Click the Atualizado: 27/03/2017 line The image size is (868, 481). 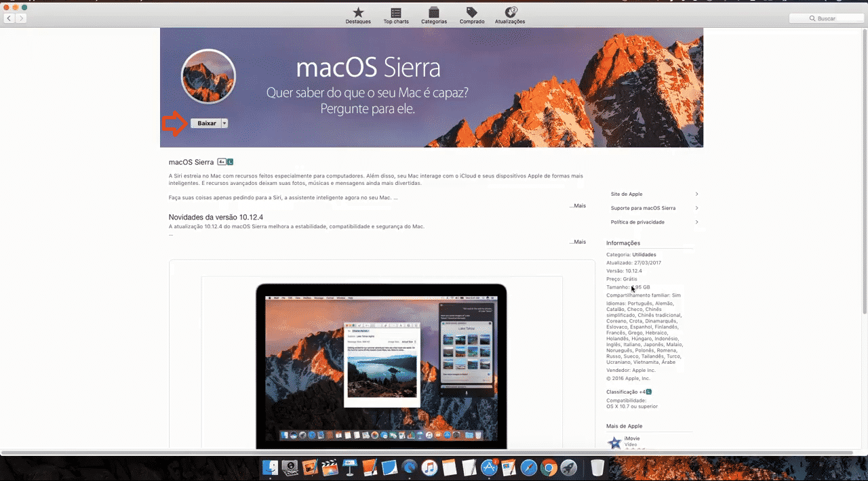[633, 263]
